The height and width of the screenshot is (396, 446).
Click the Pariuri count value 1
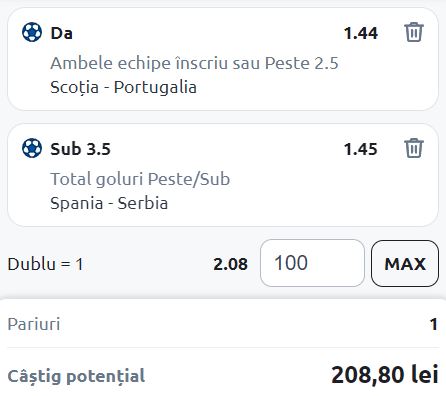point(433,324)
